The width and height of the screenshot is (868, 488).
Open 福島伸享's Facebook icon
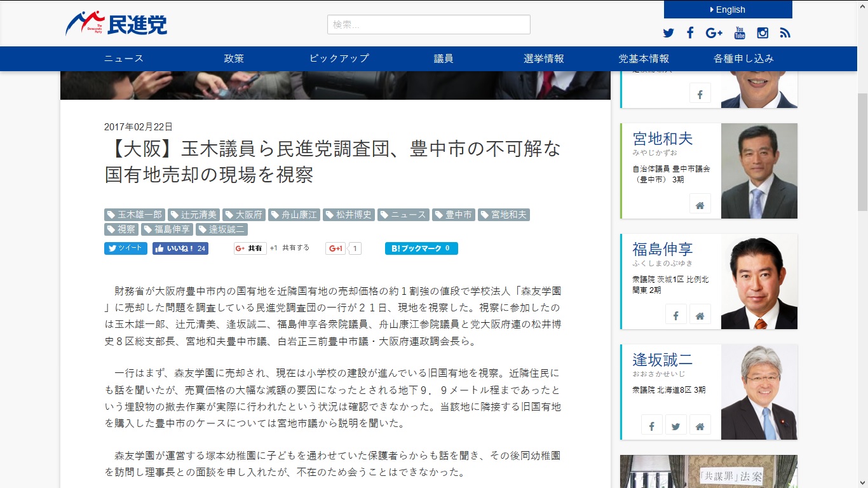(x=676, y=315)
